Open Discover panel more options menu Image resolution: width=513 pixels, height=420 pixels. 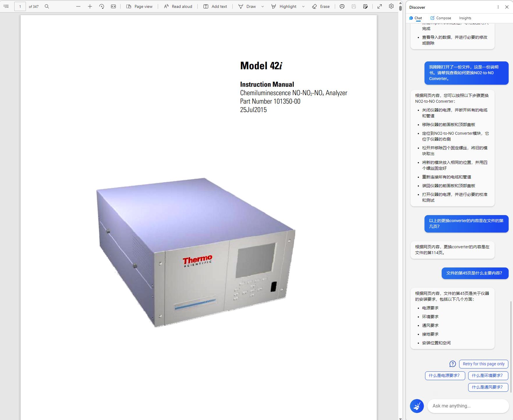[498, 7]
